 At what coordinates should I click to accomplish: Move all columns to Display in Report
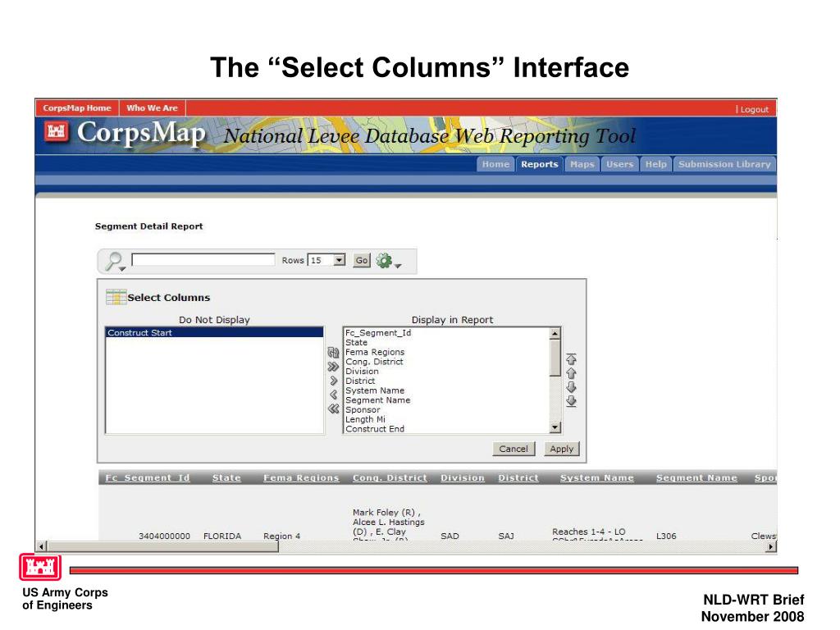pyautogui.click(x=333, y=367)
